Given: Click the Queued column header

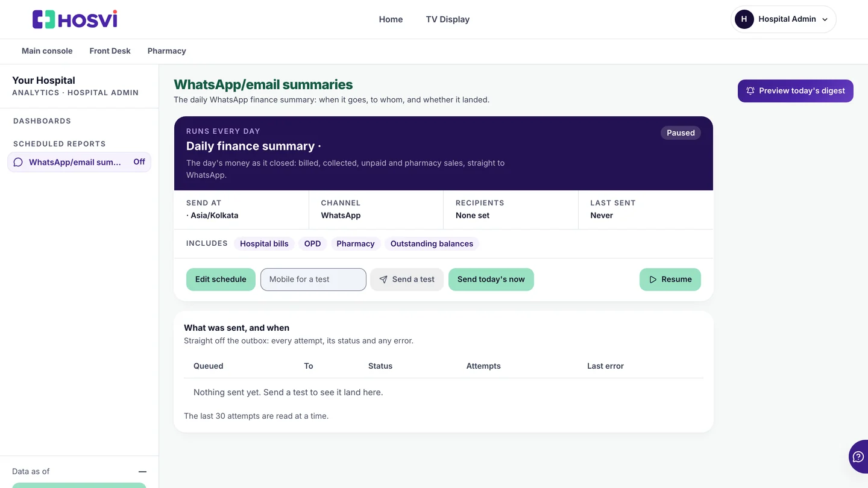Looking at the screenshot, I should [x=209, y=366].
